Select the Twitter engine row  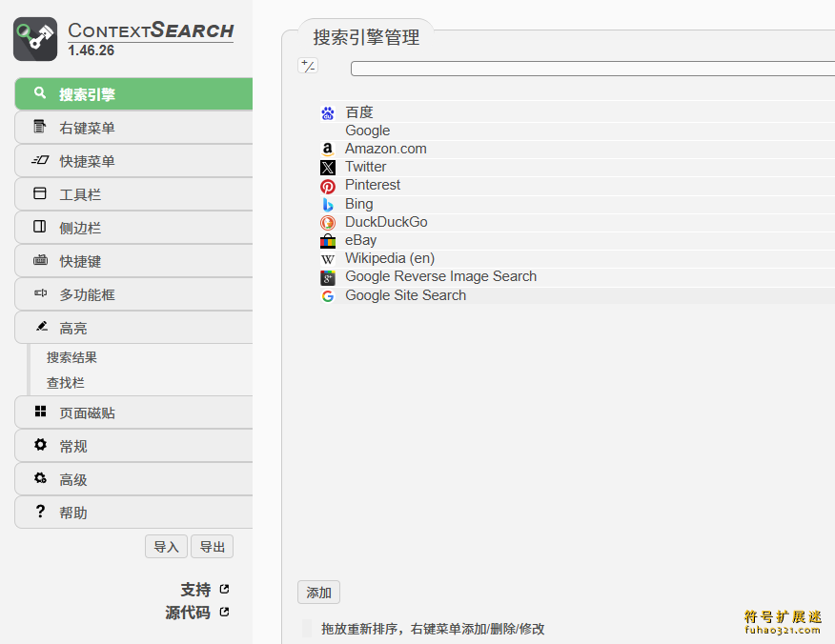click(578, 167)
